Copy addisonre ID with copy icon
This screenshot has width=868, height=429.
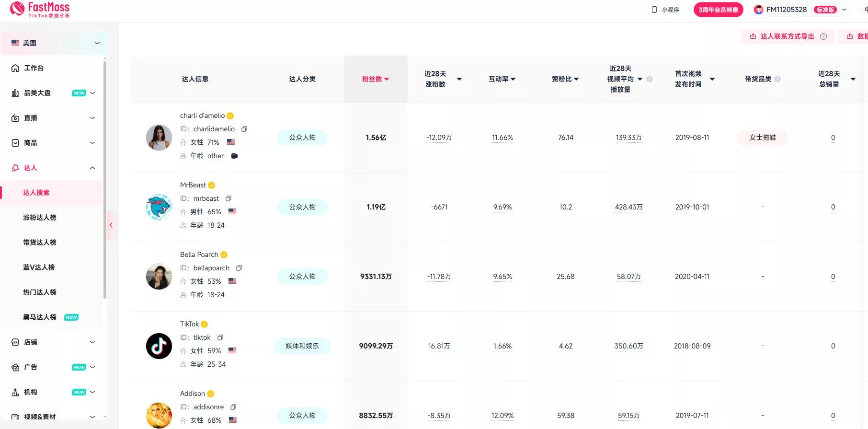coord(233,407)
